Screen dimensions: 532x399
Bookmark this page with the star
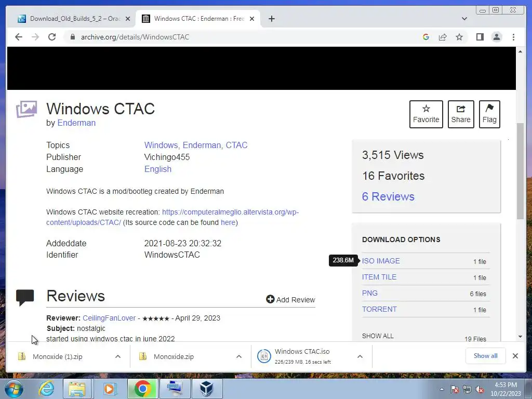(459, 37)
